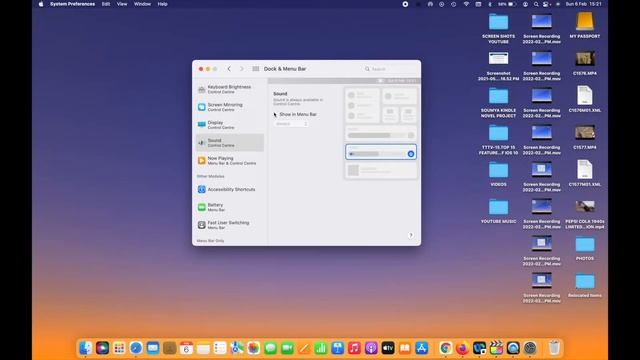Open Launchpad in the Dock
The height and width of the screenshot is (360, 640).
[x=119, y=348]
